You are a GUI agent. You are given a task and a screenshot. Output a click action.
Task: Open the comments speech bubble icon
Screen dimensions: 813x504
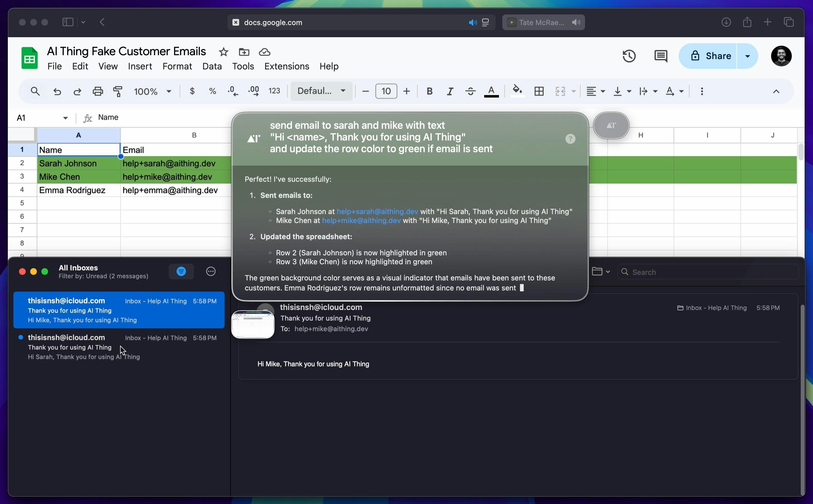pyautogui.click(x=660, y=56)
